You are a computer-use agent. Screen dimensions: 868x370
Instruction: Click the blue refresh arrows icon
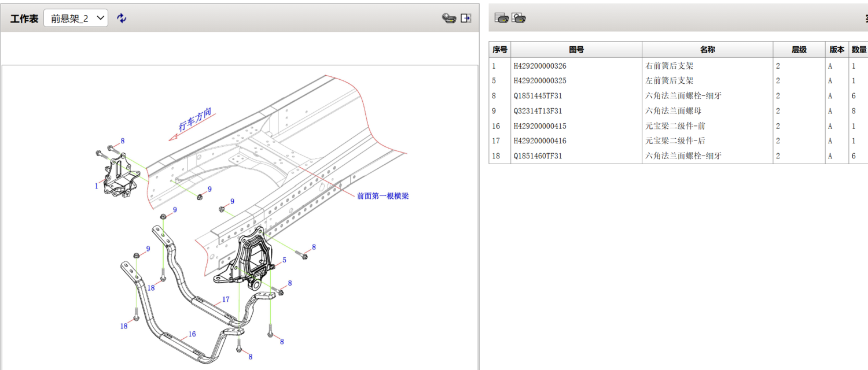point(122,18)
